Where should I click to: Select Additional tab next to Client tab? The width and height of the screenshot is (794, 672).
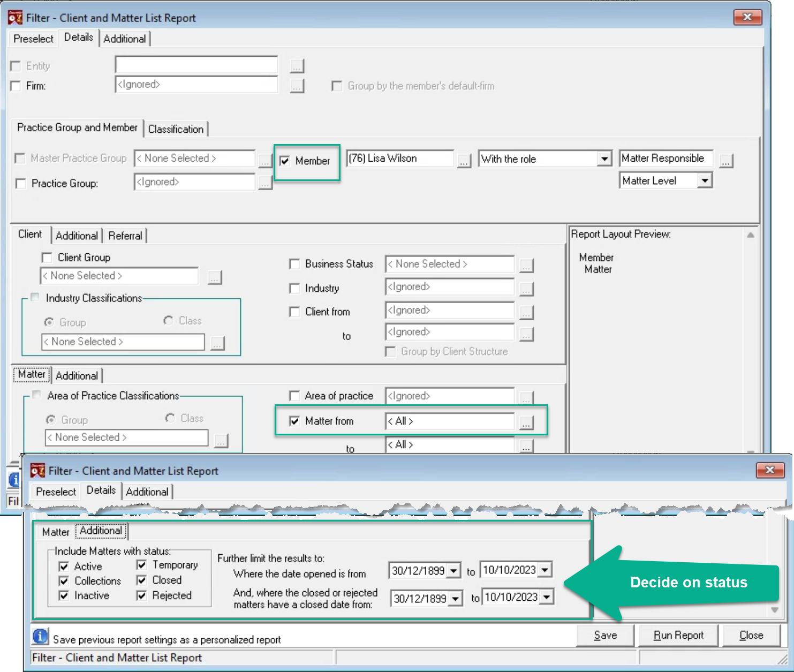click(77, 236)
